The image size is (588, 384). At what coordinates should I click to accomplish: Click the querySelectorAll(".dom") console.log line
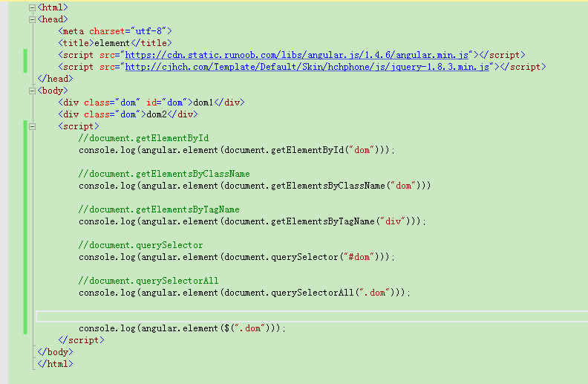(x=244, y=293)
